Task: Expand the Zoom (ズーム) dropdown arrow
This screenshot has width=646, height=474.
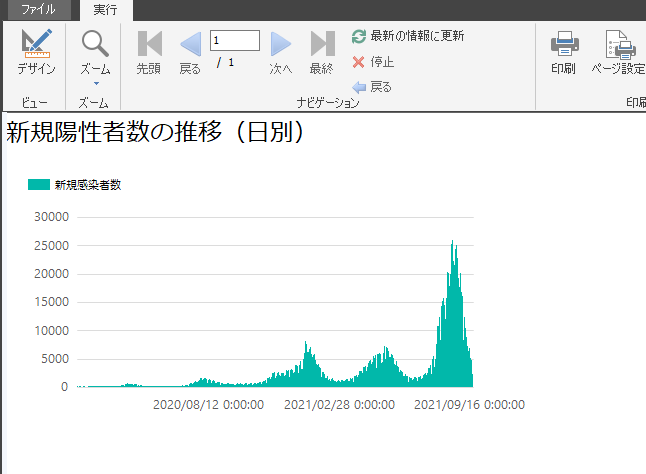Action: coord(95,83)
